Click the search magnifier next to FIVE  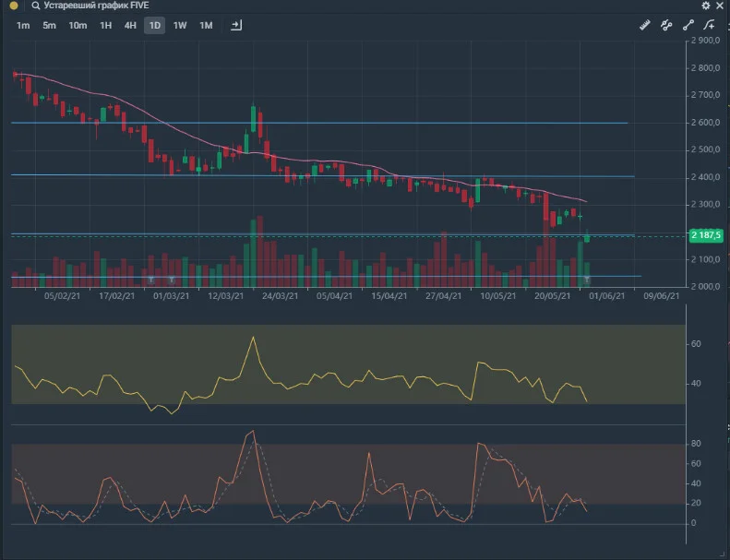pyautogui.click(x=35, y=6)
